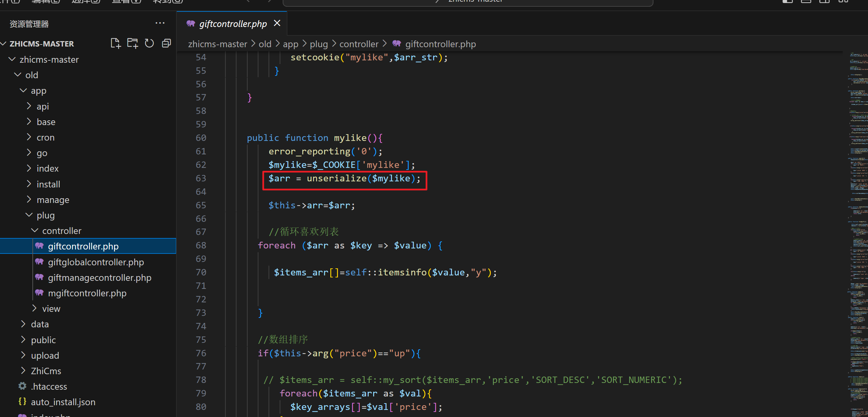The height and width of the screenshot is (417, 868).
Task: Expand the upload folder
Action: [x=23, y=355]
